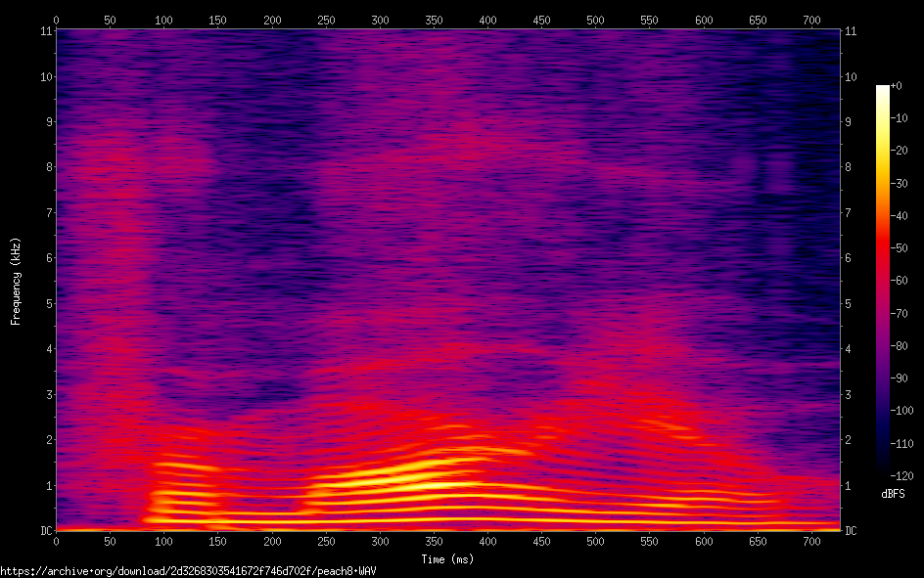Click the 11 kHz label on left axis
Image resolution: width=924 pixels, height=578 pixels.
coord(44,31)
